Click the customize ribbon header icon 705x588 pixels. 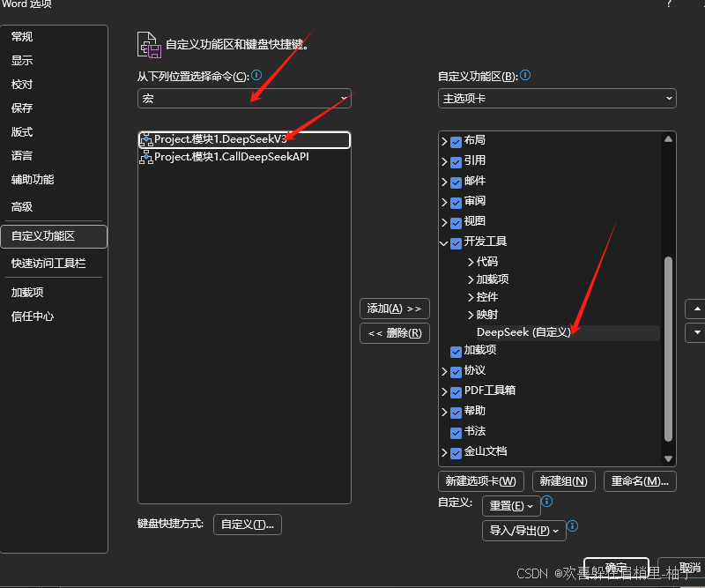click(149, 45)
